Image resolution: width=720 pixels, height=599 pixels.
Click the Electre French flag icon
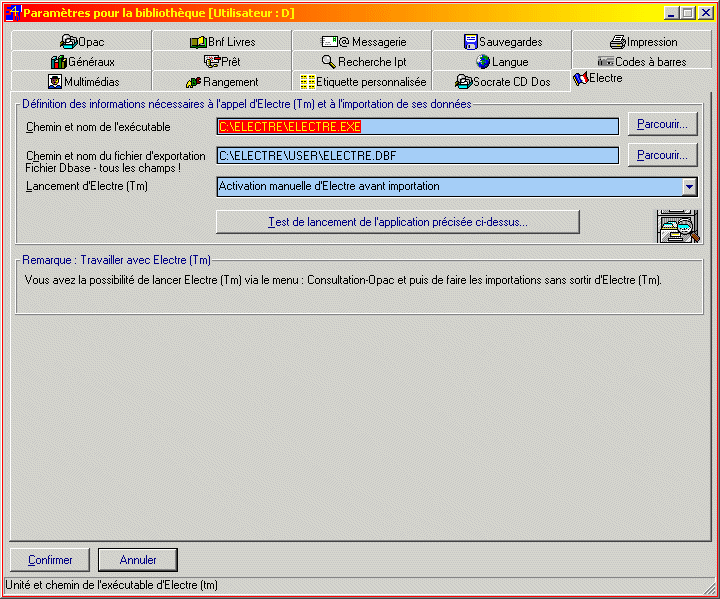tap(580, 79)
